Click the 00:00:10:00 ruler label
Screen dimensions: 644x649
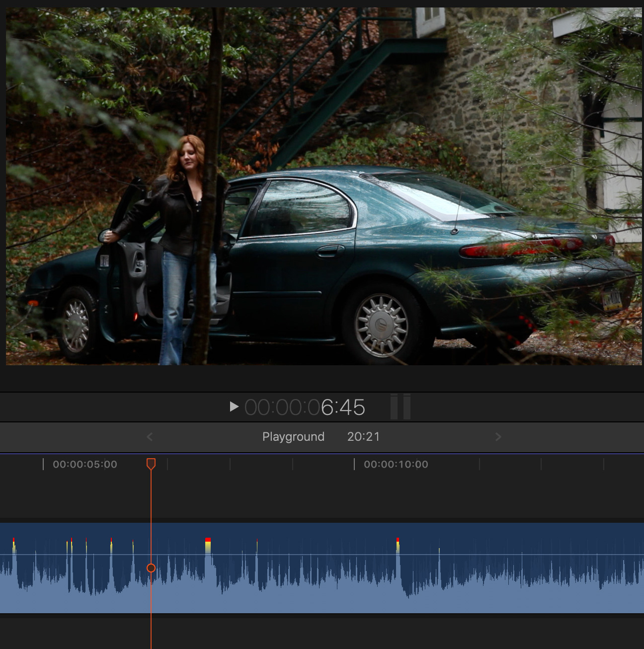(x=396, y=464)
